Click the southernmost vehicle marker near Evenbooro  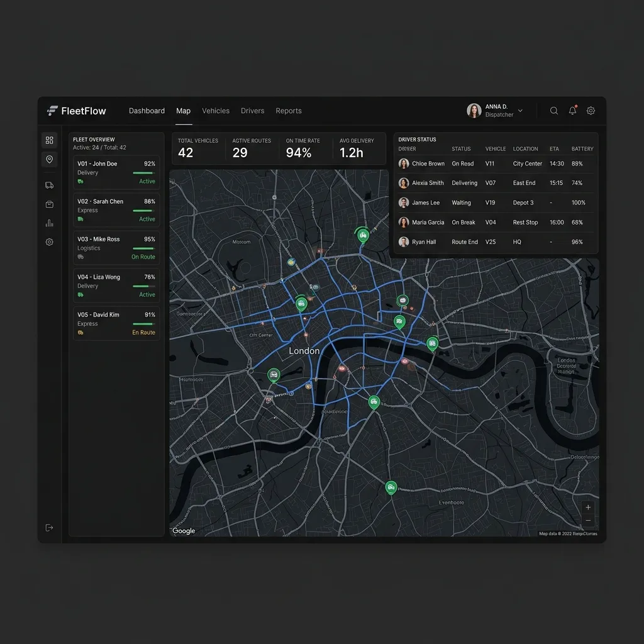(x=391, y=487)
